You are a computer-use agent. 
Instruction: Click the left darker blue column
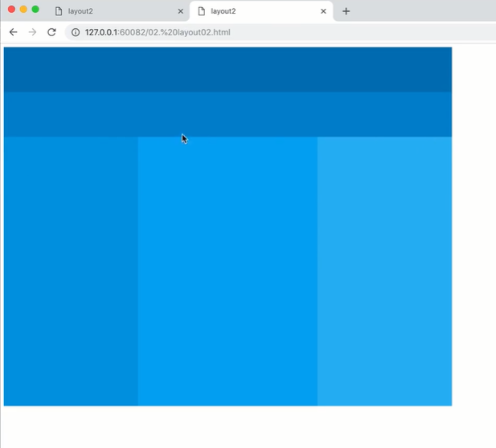click(71, 272)
